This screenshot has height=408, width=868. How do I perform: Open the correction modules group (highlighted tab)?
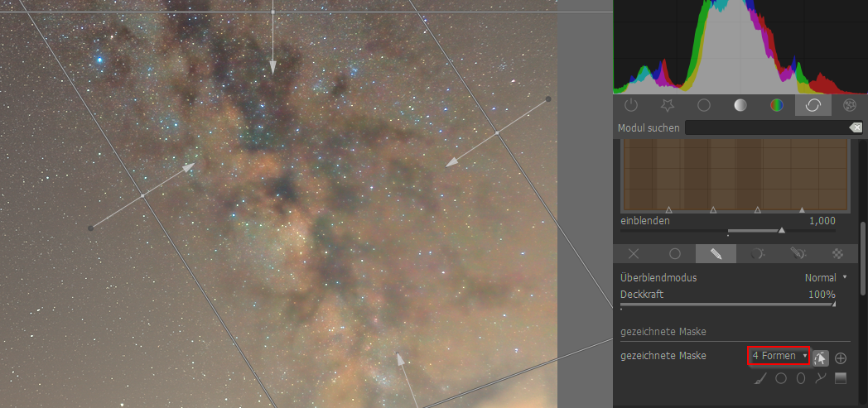(x=813, y=105)
